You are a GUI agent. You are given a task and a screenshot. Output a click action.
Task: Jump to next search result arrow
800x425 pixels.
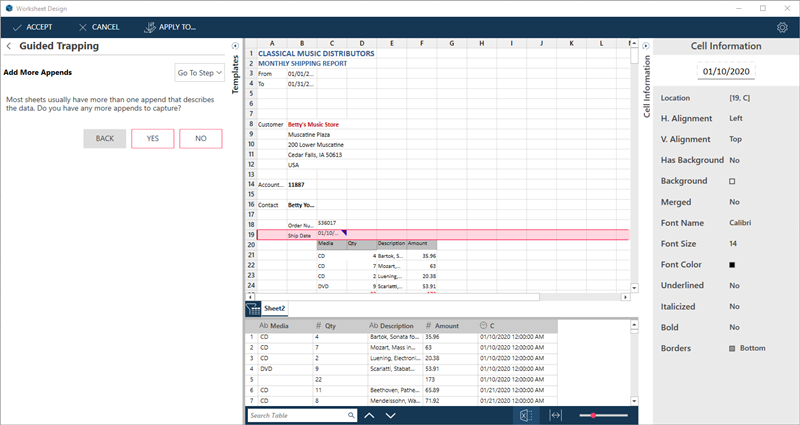tap(391, 415)
